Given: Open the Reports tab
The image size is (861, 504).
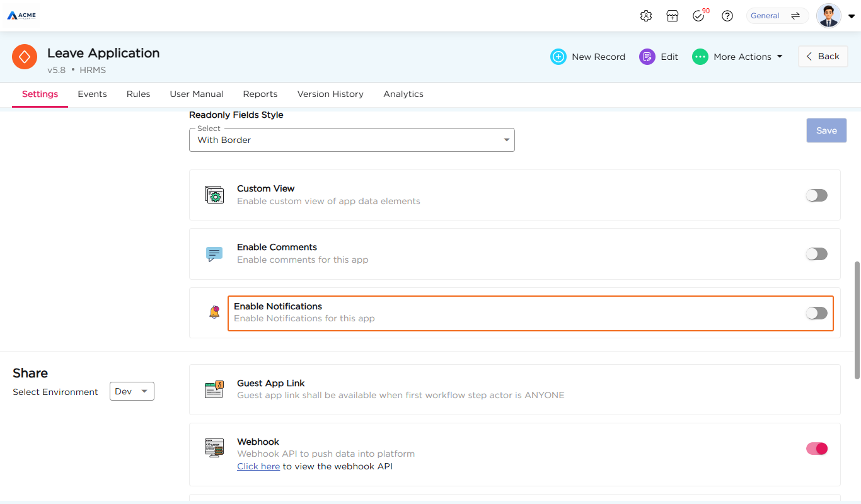Looking at the screenshot, I should point(260,94).
